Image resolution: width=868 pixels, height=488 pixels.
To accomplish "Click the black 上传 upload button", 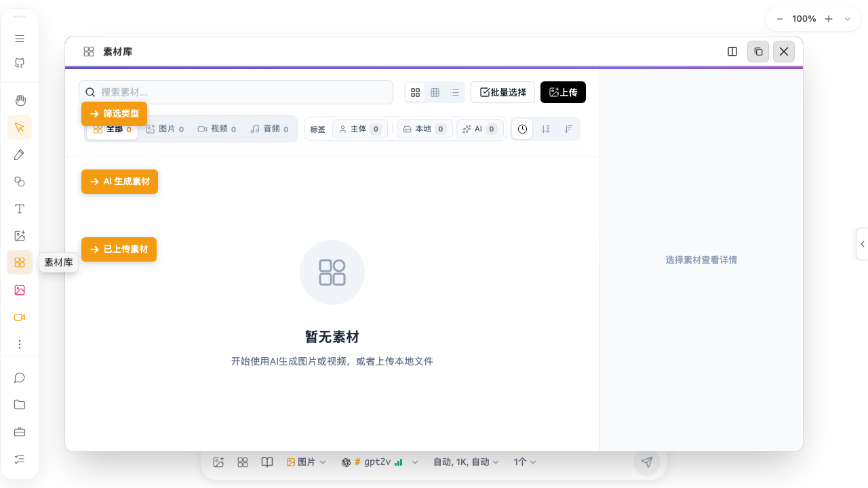I will (x=563, y=92).
